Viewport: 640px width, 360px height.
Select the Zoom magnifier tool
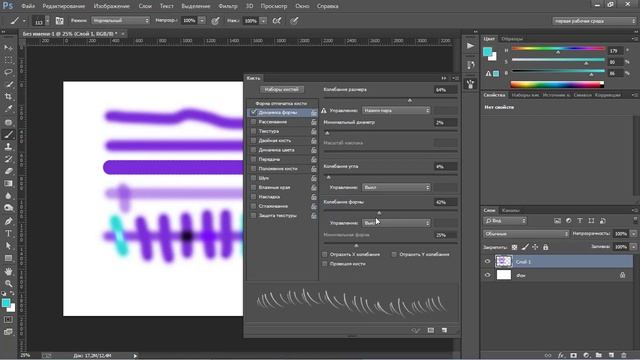tap(8, 283)
